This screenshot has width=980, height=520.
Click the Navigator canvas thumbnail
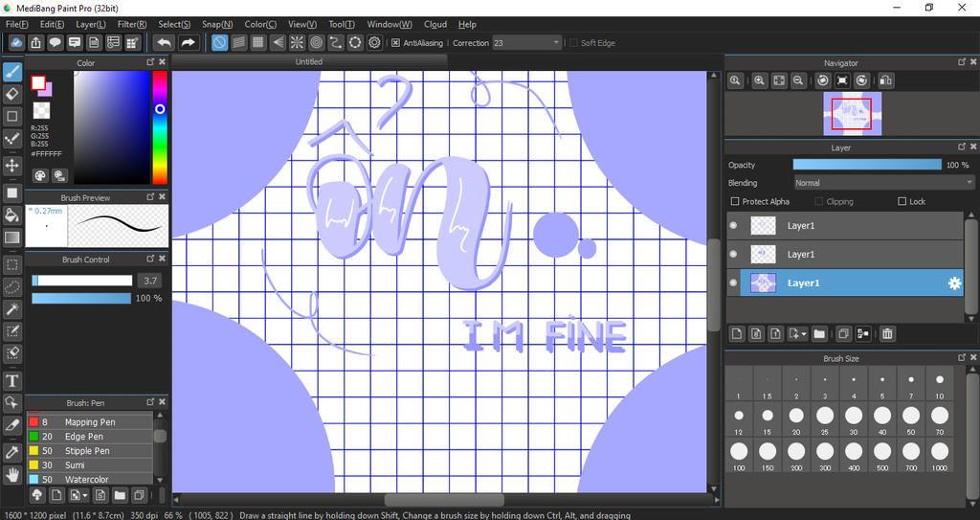coord(852,113)
